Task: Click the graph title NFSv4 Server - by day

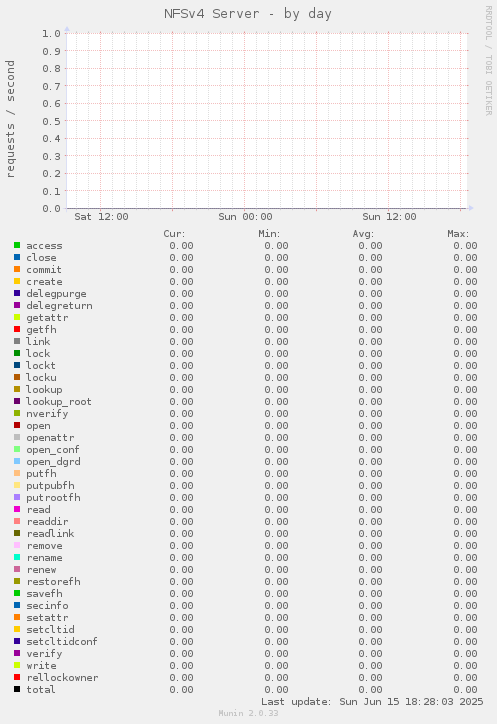Action: (248, 14)
